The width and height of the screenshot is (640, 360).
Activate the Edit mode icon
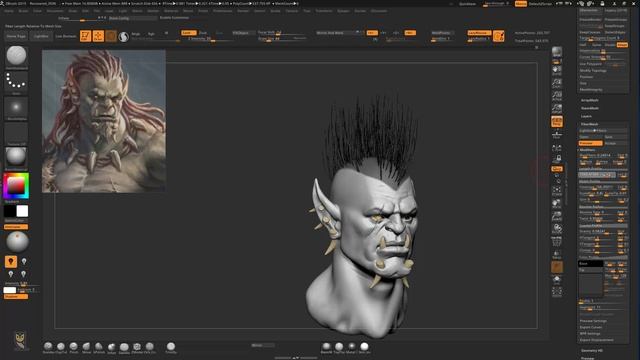click(x=85, y=36)
